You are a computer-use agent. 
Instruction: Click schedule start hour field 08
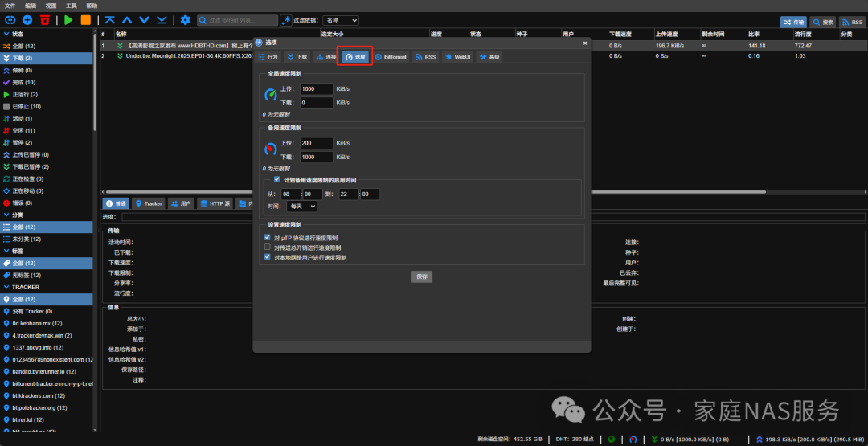click(291, 194)
